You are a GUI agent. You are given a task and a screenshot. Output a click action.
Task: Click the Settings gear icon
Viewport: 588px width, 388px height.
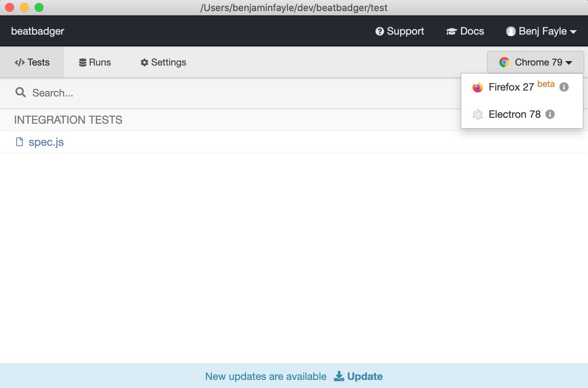144,63
